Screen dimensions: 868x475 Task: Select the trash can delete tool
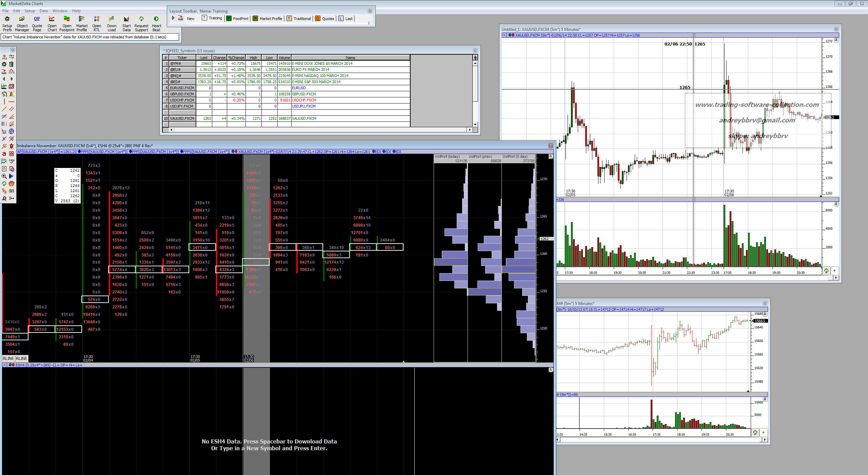click(12, 64)
